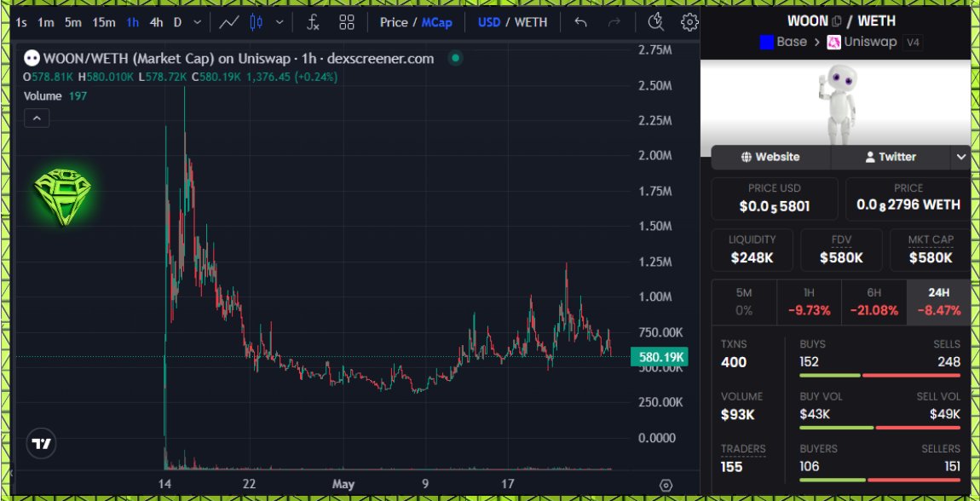
Task: Switch to line chart style icon
Action: 228,22
